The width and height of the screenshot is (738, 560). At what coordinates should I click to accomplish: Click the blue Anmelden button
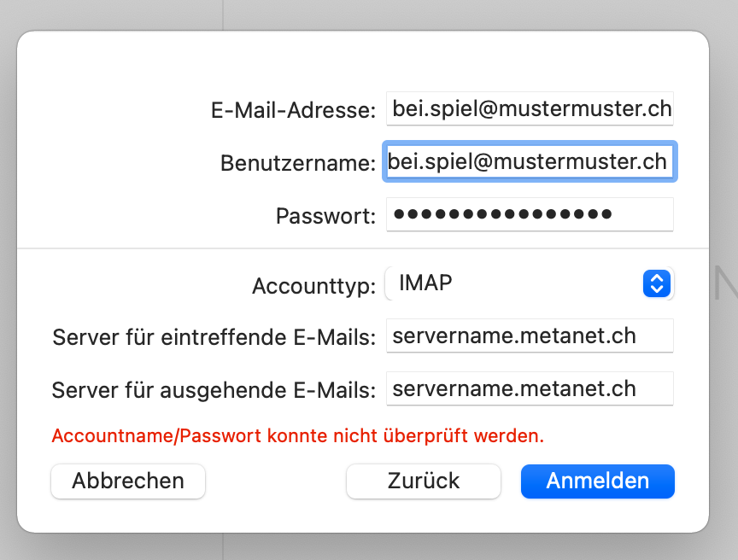pos(597,481)
